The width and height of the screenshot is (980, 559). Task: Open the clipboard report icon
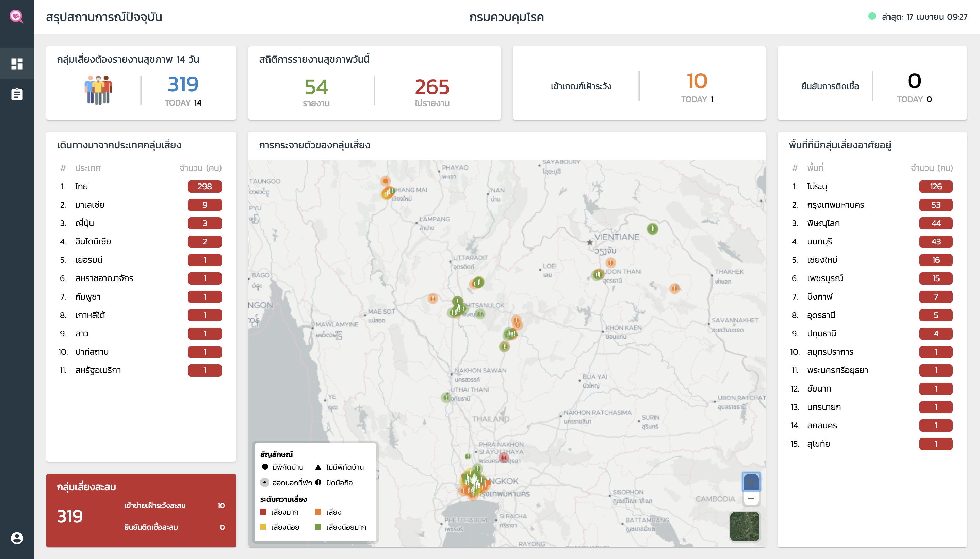[x=16, y=94]
